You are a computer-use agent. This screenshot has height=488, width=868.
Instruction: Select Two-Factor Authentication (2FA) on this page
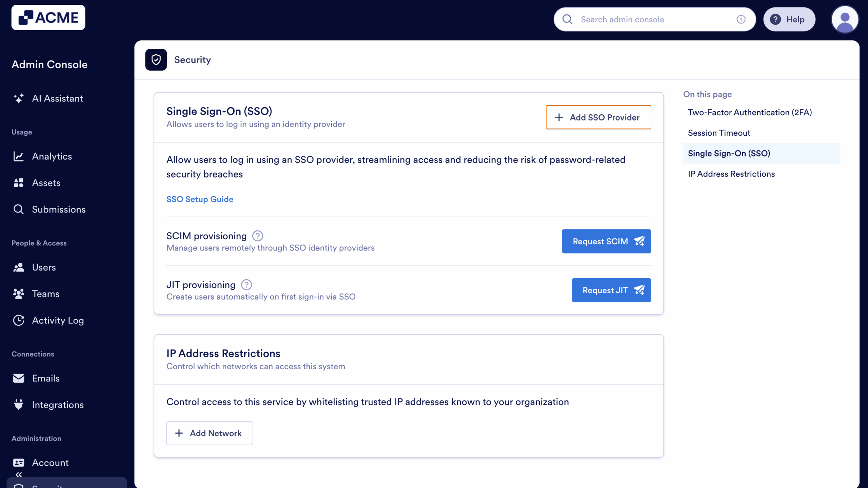click(x=750, y=112)
